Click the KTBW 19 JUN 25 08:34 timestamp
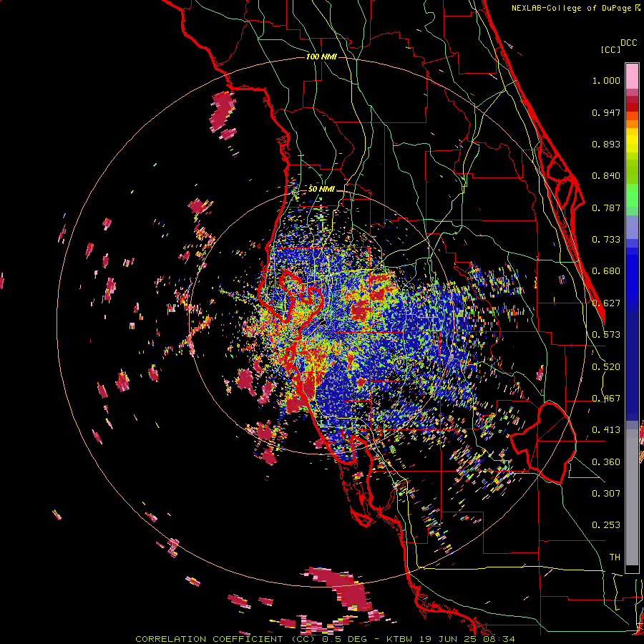This screenshot has width=644, height=644. (451, 639)
